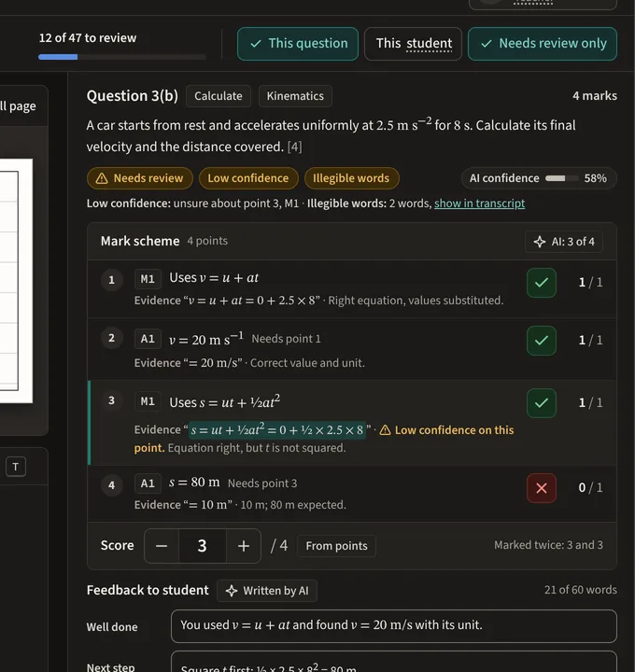
Task: Click the M1 tag on point 1
Action: [148, 279]
